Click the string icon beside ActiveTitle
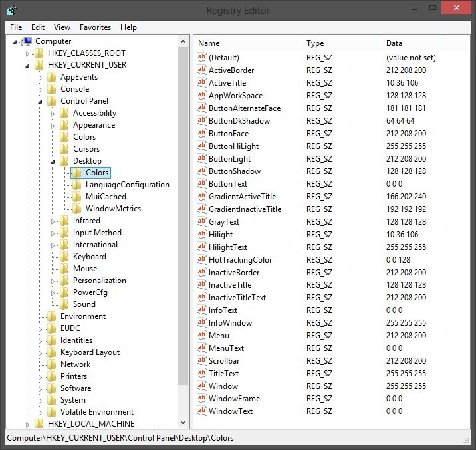The height and width of the screenshot is (450, 476). (202, 82)
